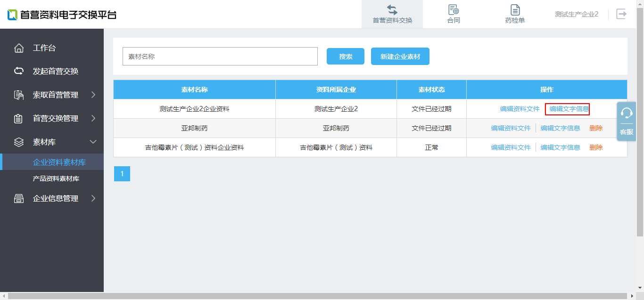The height and width of the screenshot is (300, 644).
Task: Expand 企业信息管理 chevron
Action: pyautogui.click(x=93, y=198)
